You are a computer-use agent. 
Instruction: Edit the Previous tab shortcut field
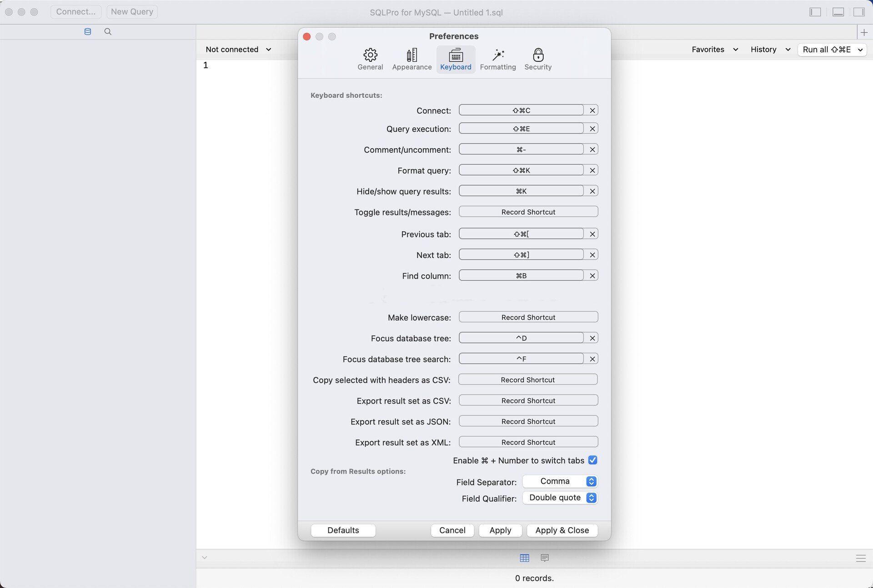[521, 234]
